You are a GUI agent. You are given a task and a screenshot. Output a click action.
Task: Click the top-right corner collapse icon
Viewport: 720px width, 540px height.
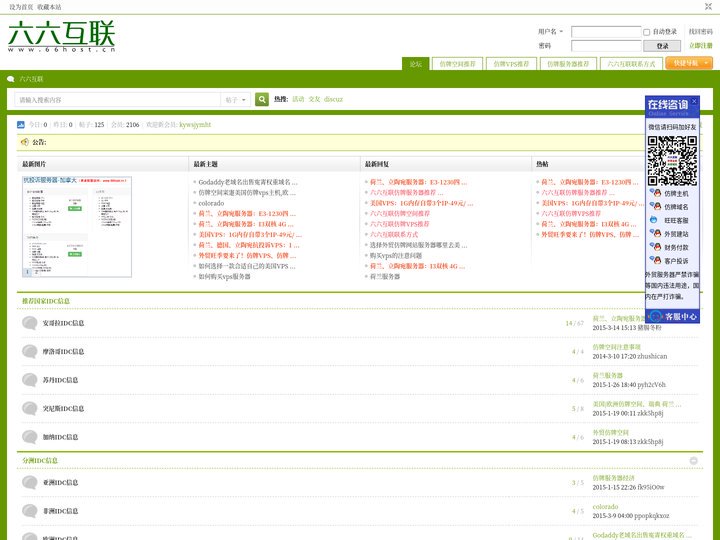[708, 6]
